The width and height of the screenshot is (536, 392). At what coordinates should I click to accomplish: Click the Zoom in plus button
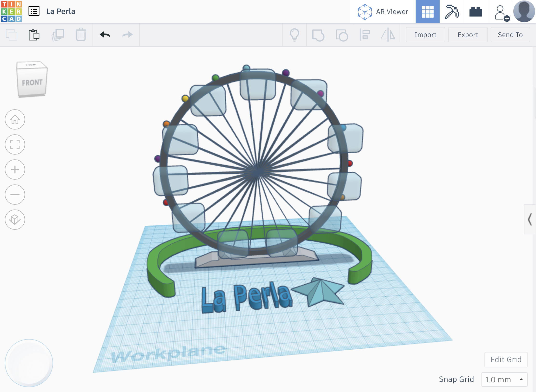[15, 170]
